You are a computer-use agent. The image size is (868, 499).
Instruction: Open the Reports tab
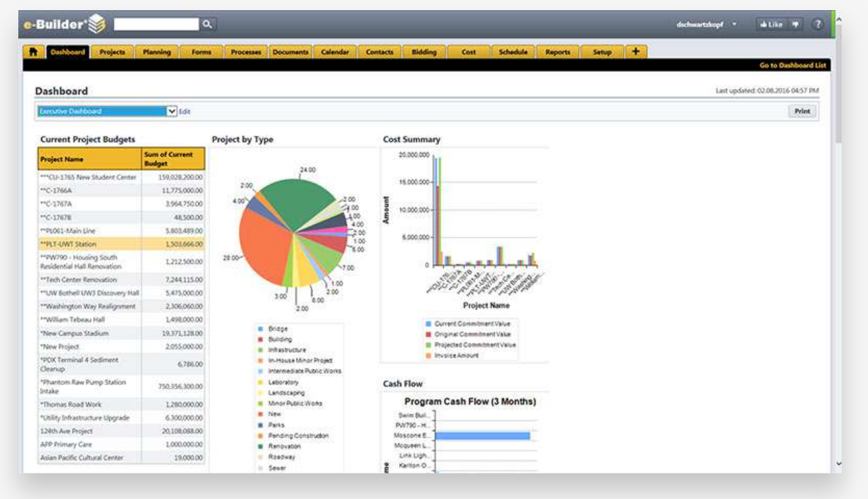(x=558, y=52)
